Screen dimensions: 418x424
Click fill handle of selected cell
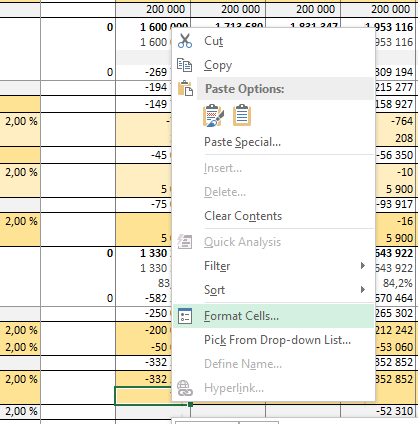coord(190,405)
